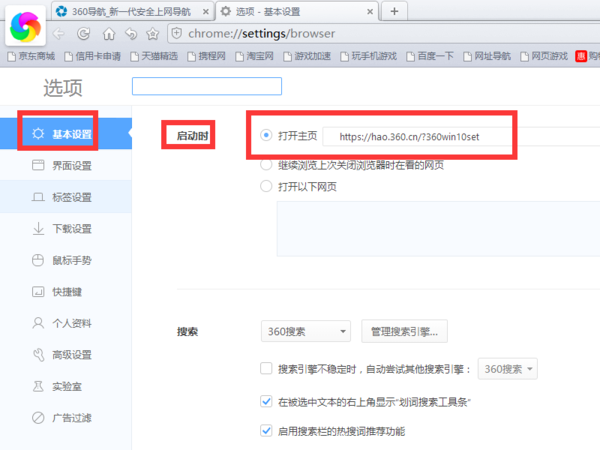Open 下载设置 download settings in sidebar
Image resolution: width=600 pixels, height=450 pixels.
(x=71, y=228)
